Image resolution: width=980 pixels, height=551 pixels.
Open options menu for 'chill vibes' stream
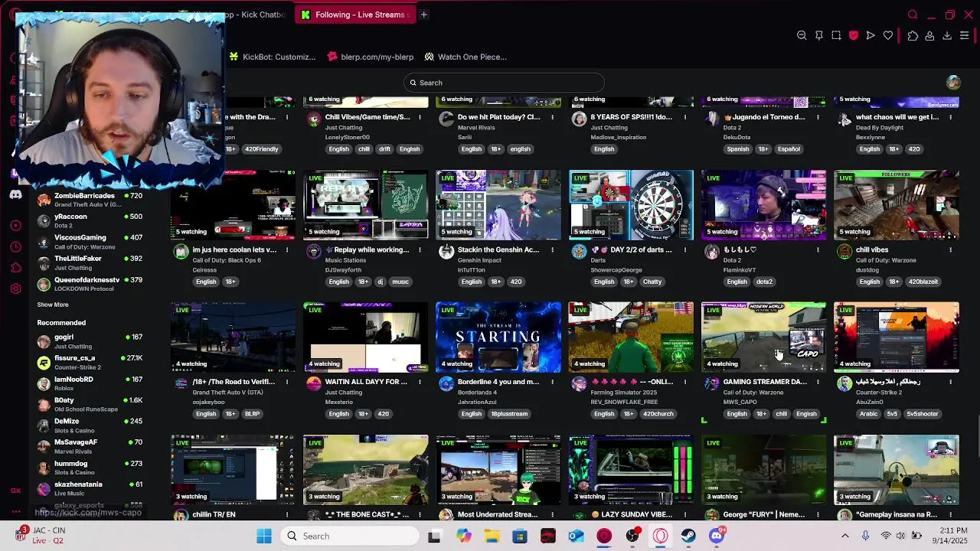click(x=950, y=249)
